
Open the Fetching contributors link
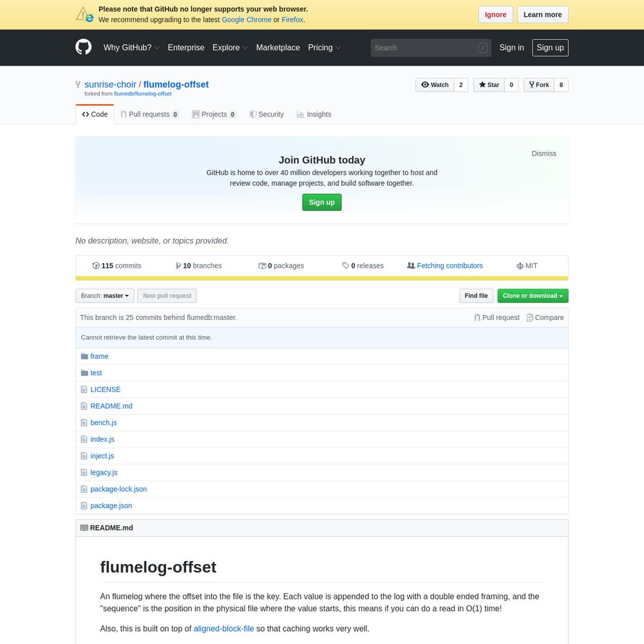coord(450,266)
